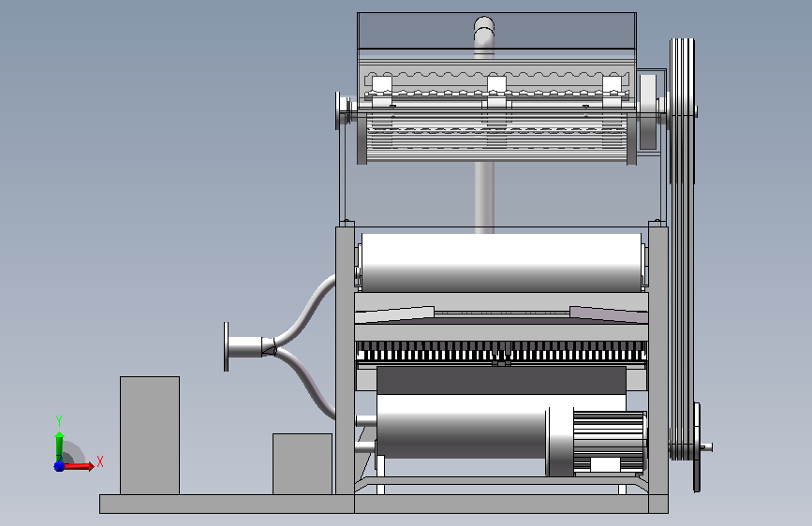Image resolution: width=812 pixels, height=526 pixels.
Task: Select the short gray block on the base
Action: [303, 464]
